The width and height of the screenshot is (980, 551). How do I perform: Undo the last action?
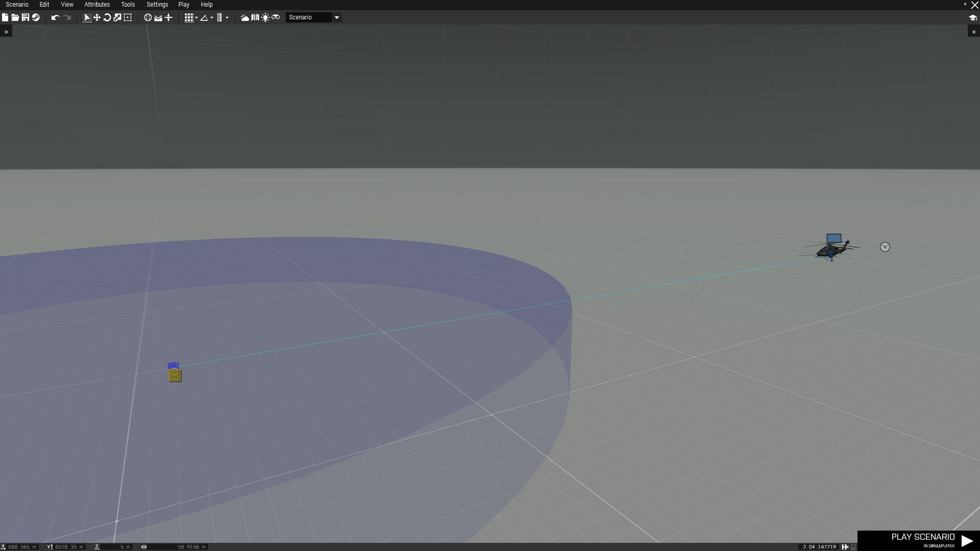[x=56, y=17]
